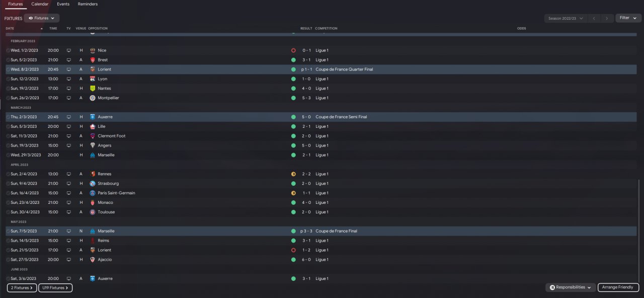644x298 pixels.
Task: Click the TV icon on the Lyon fixture
Action: pyautogui.click(x=68, y=79)
